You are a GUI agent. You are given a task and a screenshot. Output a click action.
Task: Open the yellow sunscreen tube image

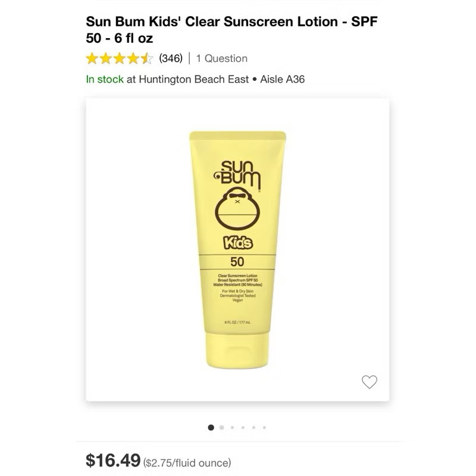pos(237,250)
